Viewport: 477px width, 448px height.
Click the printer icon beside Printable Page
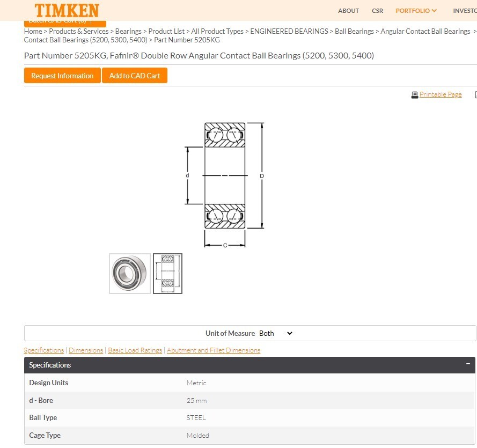pyautogui.click(x=414, y=95)
